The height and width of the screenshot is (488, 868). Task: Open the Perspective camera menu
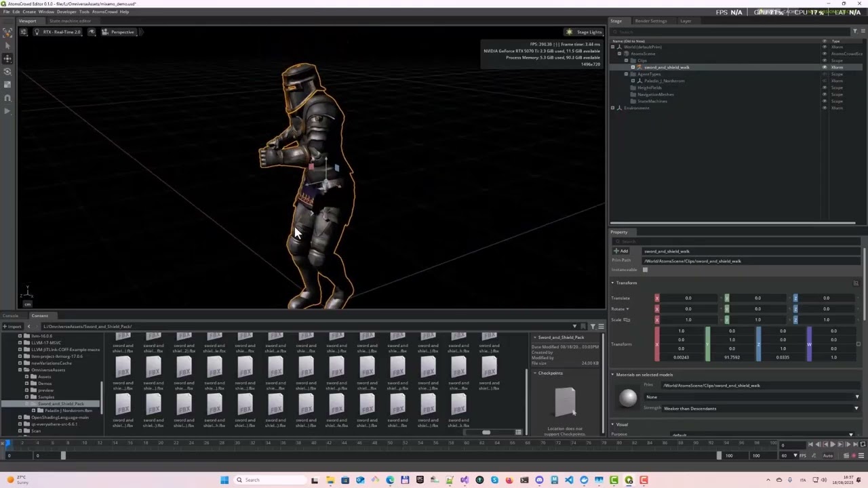(118, 32)
